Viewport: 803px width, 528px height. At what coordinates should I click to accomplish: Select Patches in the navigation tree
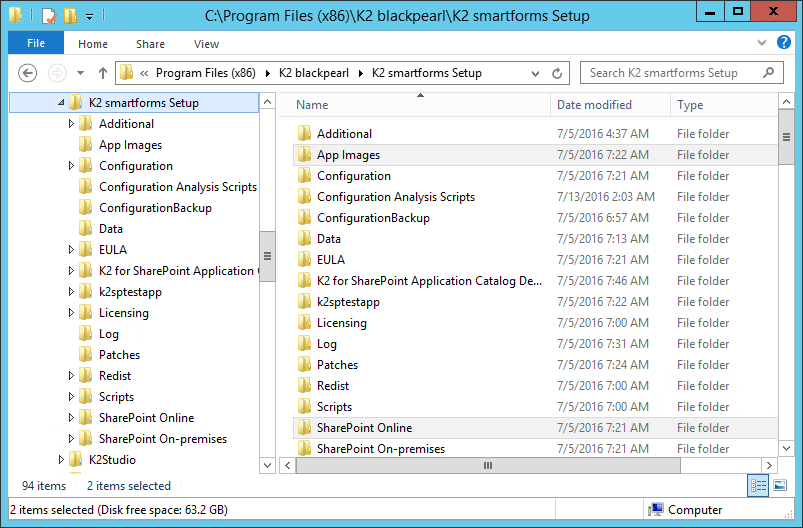(119, 355)
